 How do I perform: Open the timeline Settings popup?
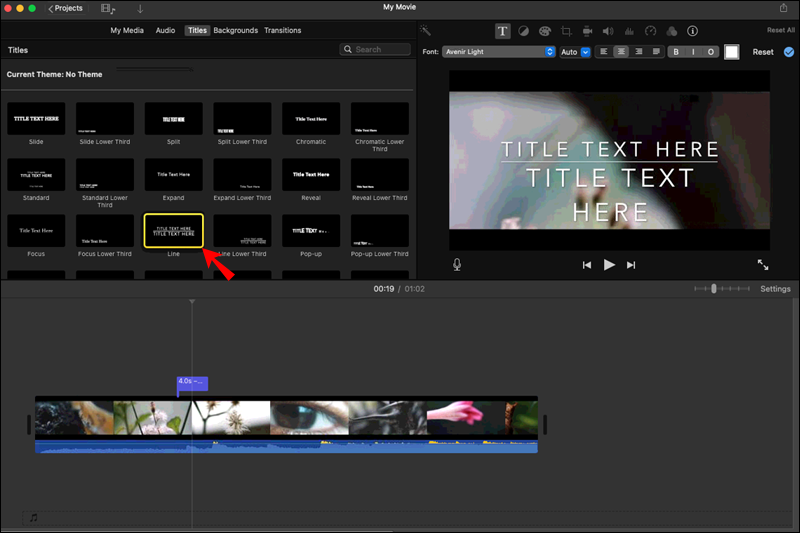[x=775, y=289]
